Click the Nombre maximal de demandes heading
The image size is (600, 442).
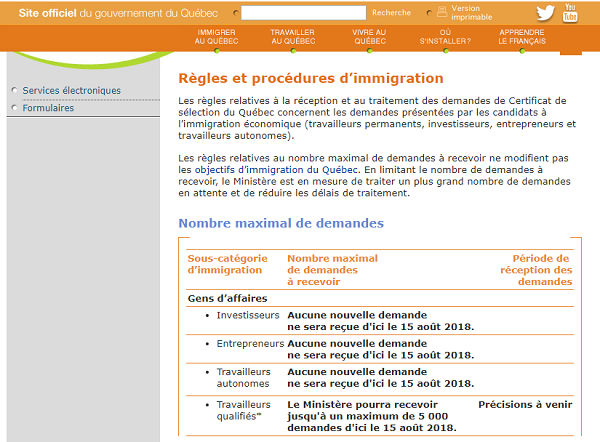281,223
